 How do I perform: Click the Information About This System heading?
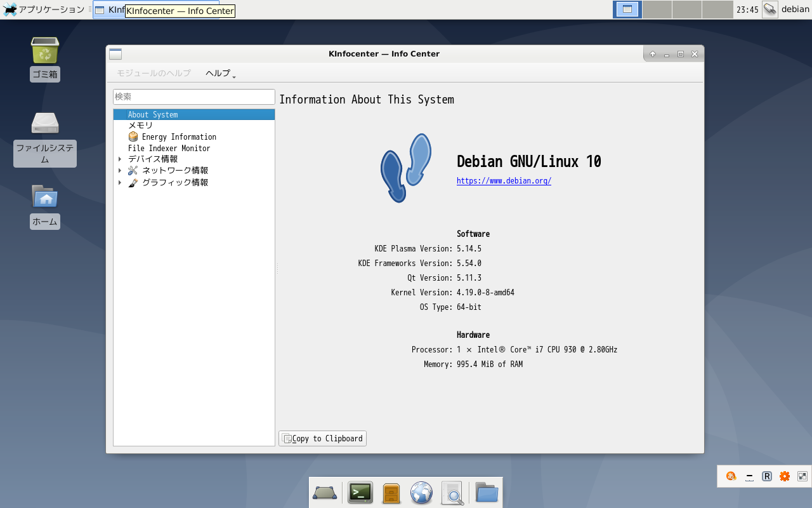[x=367, y=100]
